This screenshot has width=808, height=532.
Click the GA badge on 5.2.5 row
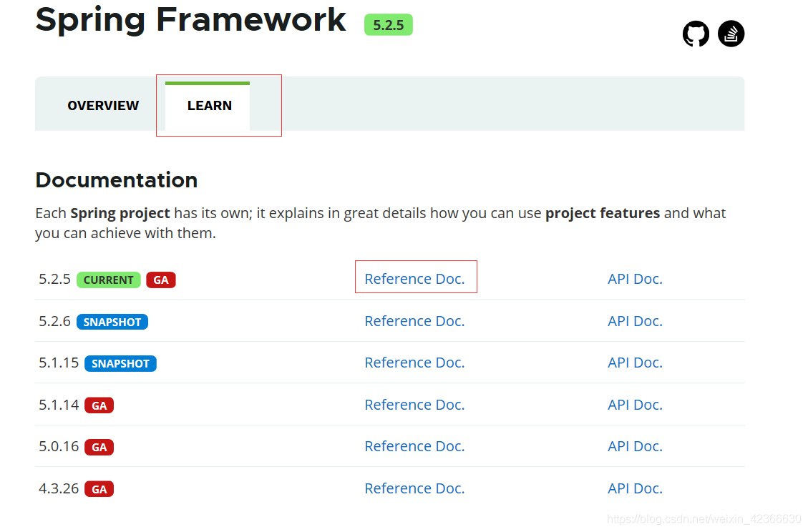point(161,280)
